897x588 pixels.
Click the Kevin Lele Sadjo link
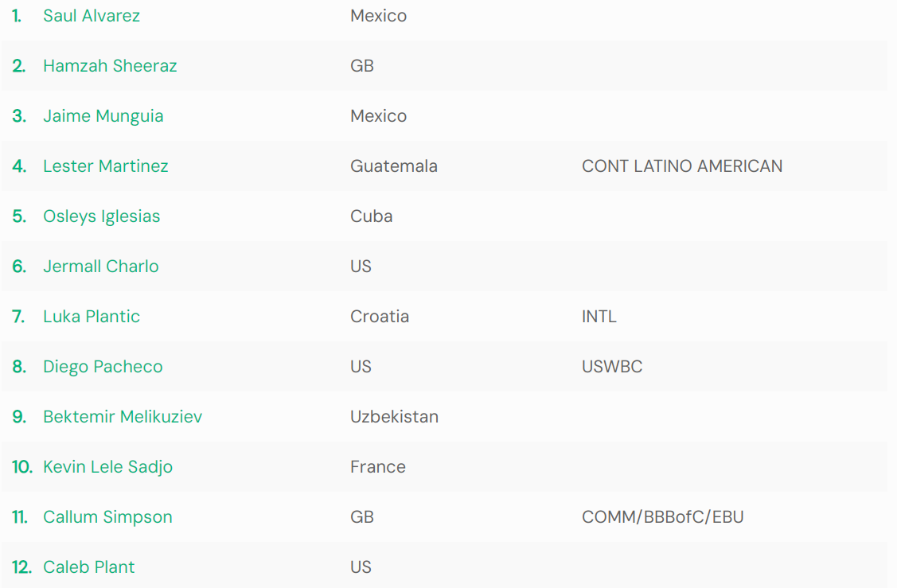(107, 467)
